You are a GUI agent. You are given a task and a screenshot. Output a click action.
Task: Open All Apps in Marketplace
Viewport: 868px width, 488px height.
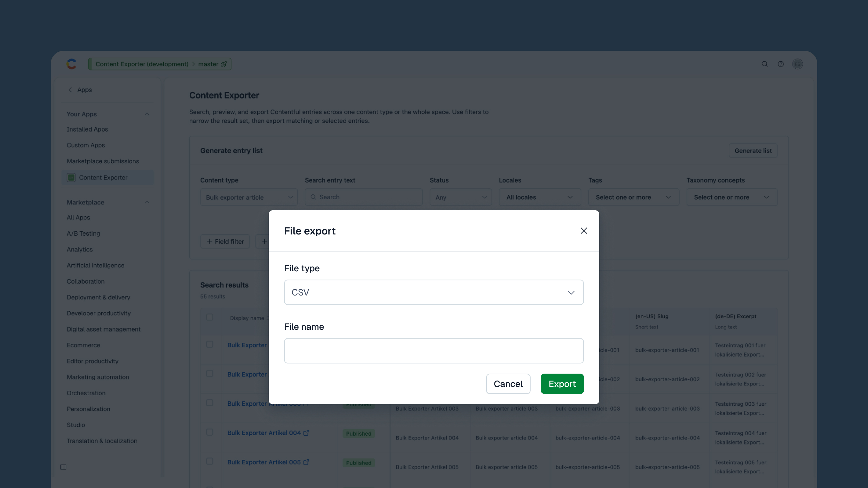pos(78,217)
